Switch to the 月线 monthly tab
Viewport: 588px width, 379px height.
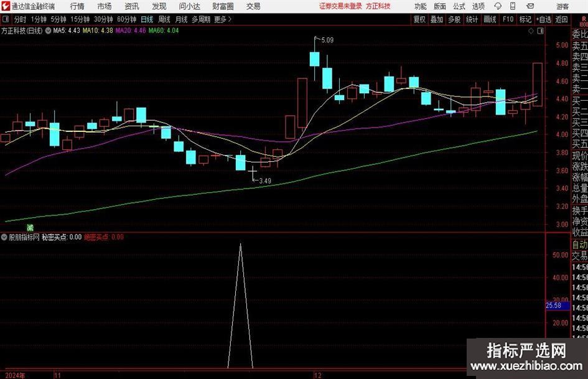pos(182,19)
